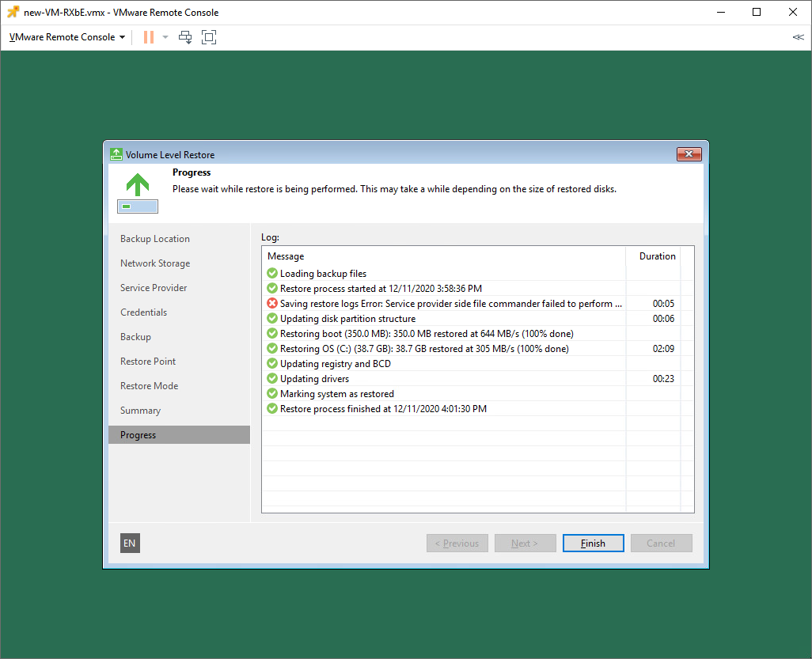Select the Network Storage step
The height and width of the screenshot is (659, 812).
pos(155,263)
